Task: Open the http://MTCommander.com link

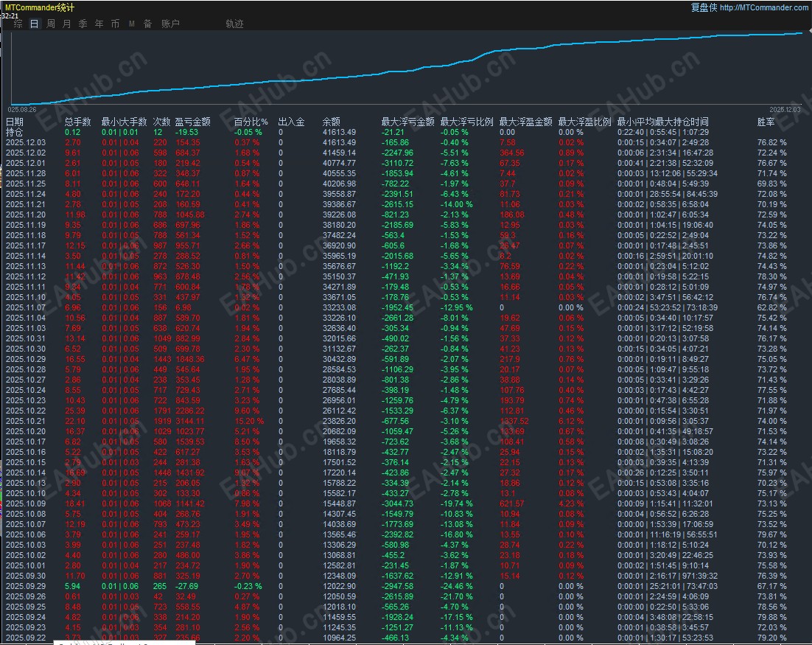Action: click(x=763, y=7)
